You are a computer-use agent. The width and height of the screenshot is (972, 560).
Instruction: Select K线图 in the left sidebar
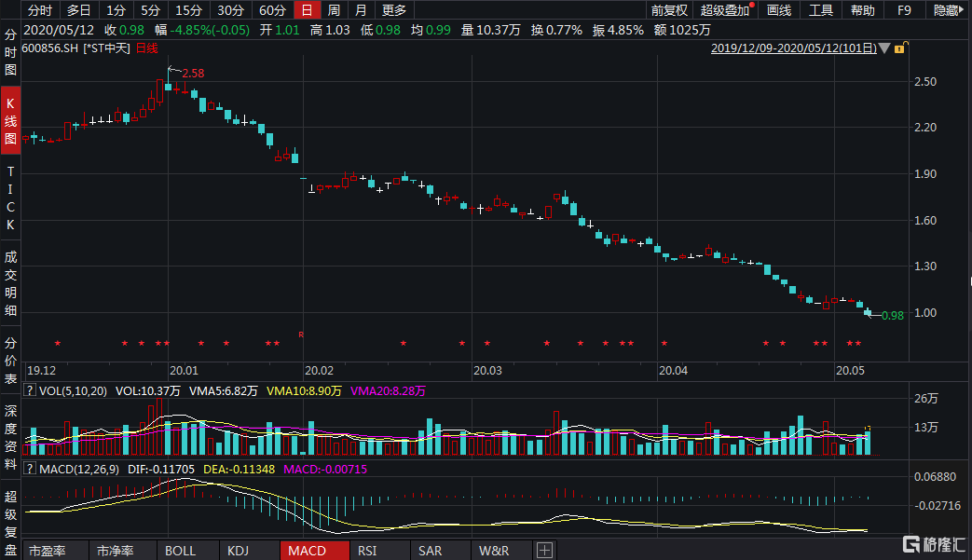tap(10, 121)
